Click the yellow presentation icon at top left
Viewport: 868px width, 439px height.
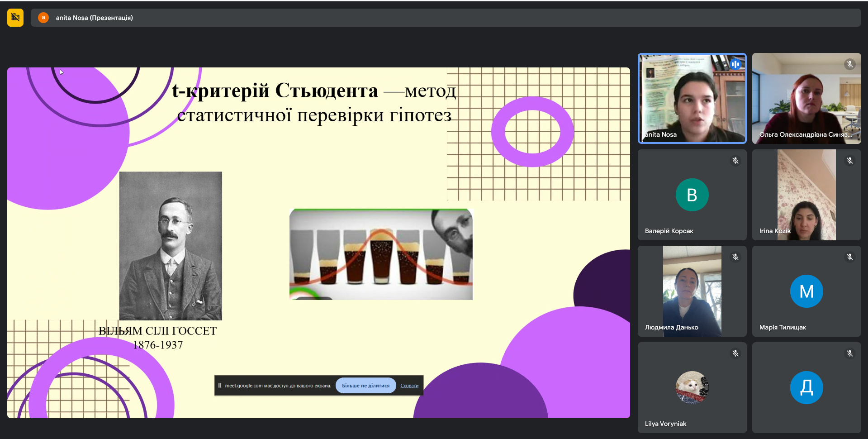point(15,18)
